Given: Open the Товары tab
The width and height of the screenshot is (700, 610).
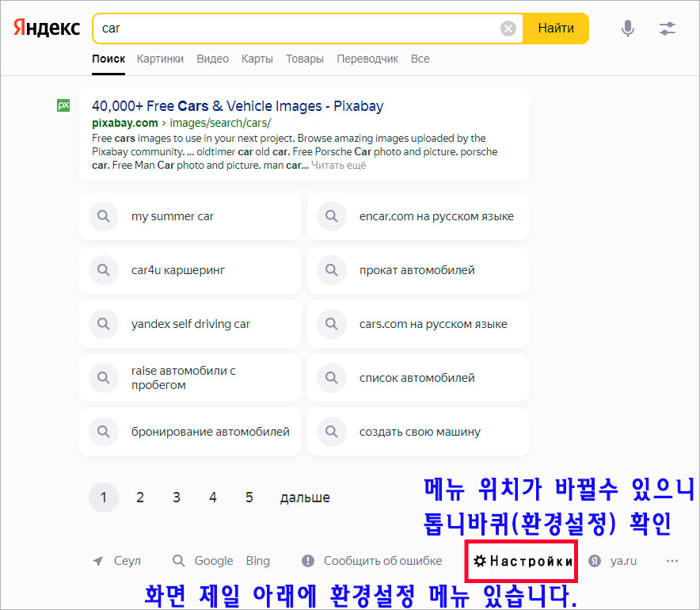Looking at the screenshot, I should [x=305, y=59].
